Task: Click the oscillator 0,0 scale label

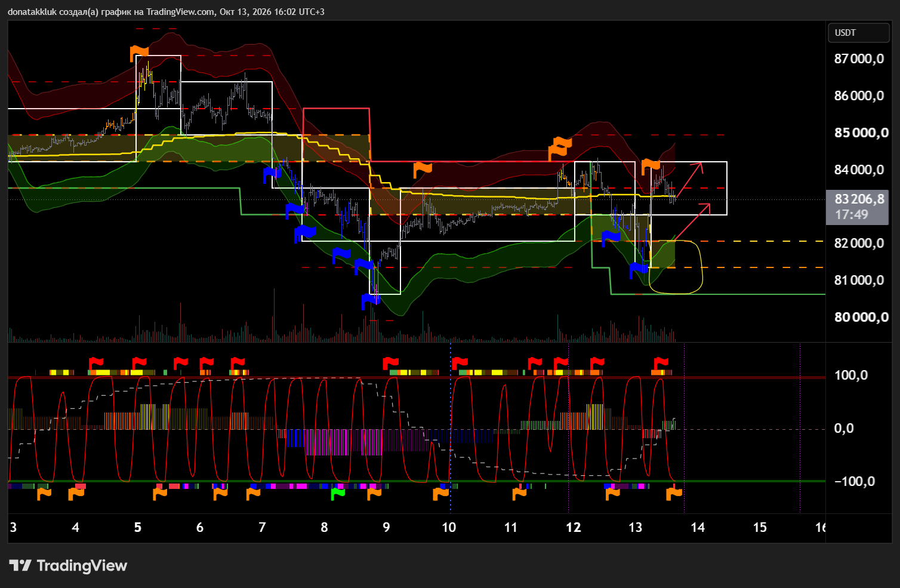Action: pos(844,428)
